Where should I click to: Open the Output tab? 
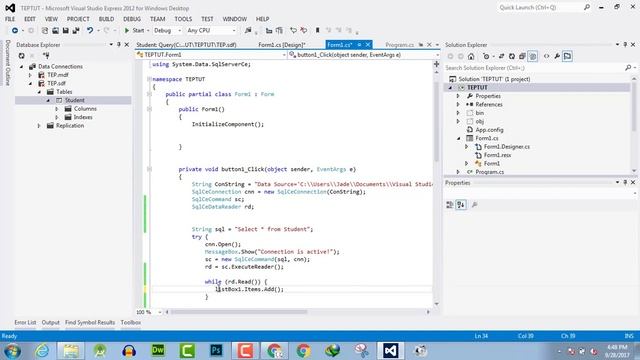coord(51,322)
